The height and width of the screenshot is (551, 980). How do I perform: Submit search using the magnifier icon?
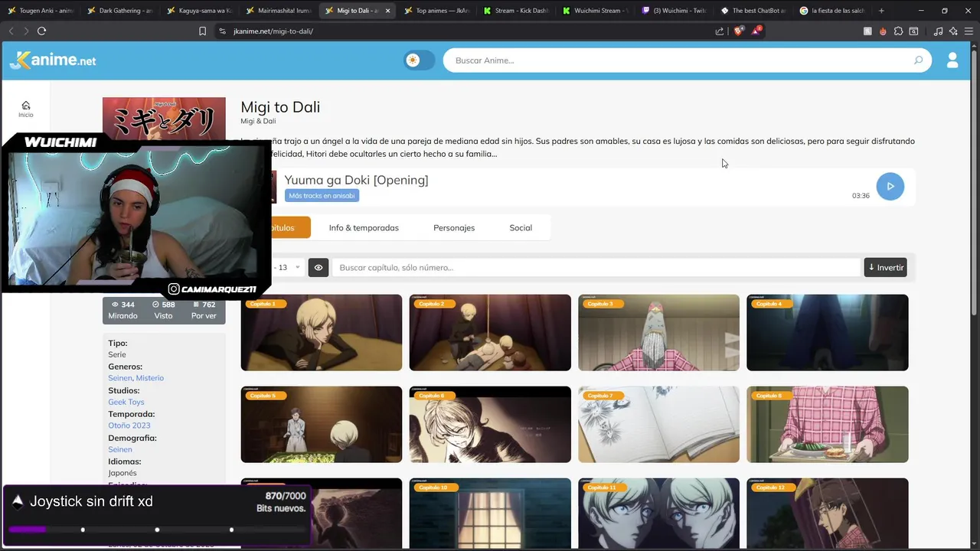click(x=918, y=60)
